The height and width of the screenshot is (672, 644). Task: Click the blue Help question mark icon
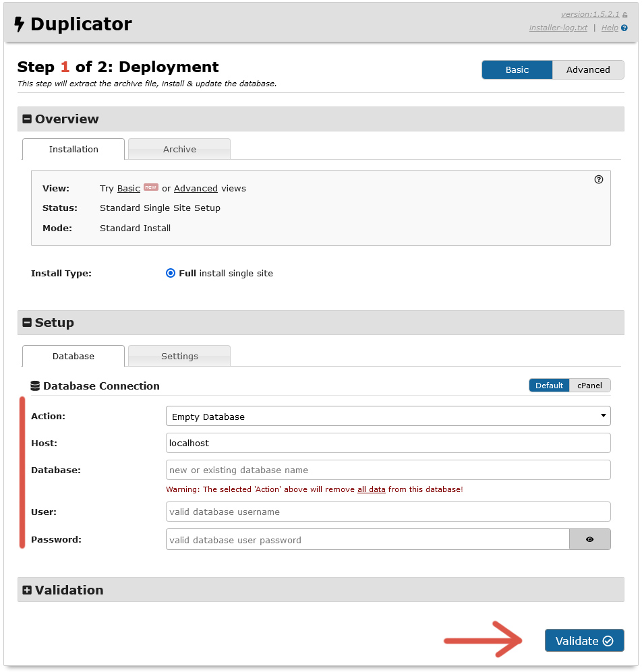tap(624, 28)
